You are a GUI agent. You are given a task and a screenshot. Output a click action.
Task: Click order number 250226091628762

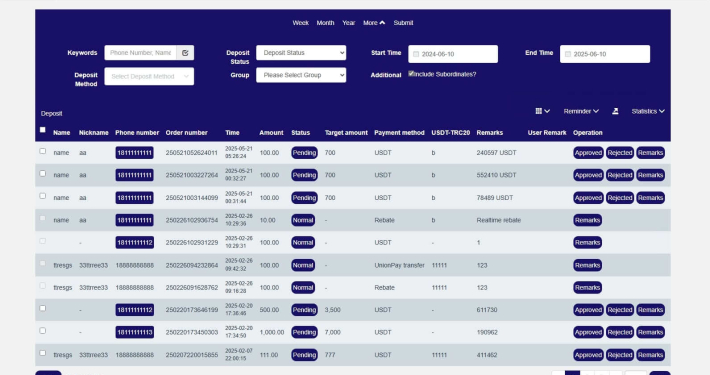coord(192,288)
